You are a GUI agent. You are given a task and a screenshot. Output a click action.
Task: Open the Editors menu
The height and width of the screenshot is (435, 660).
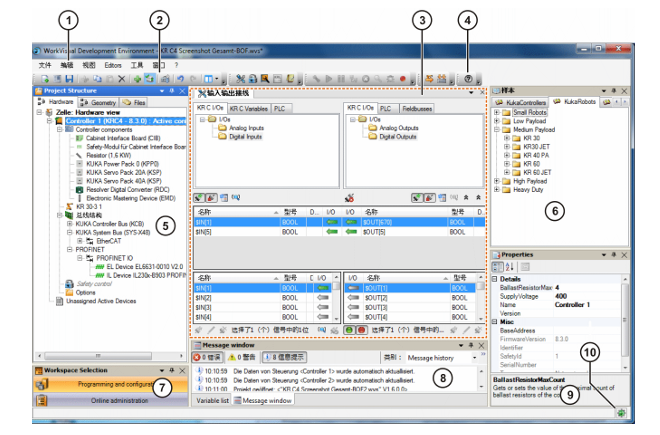click(113, 64)
